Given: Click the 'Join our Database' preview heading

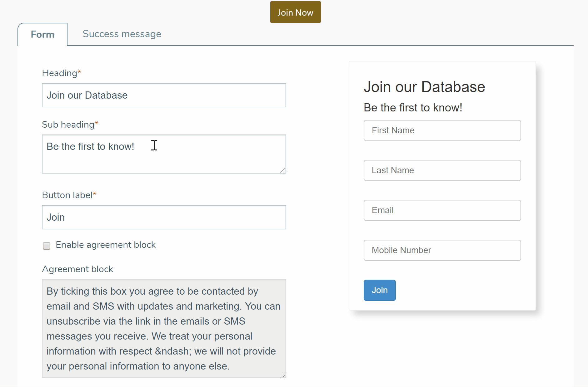Looking at the screenshot, I should 424,87.
